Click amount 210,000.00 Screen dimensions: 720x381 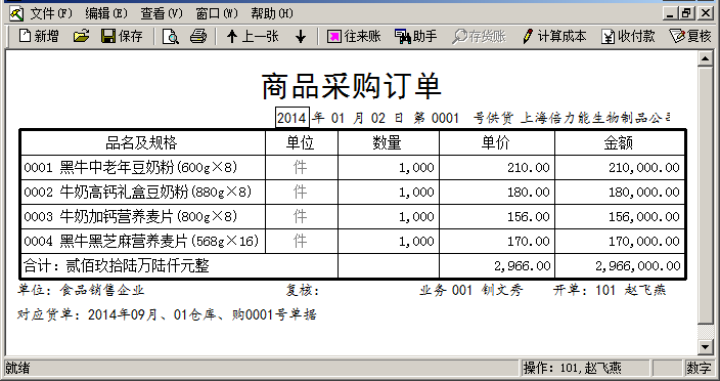tap(619, 167)
